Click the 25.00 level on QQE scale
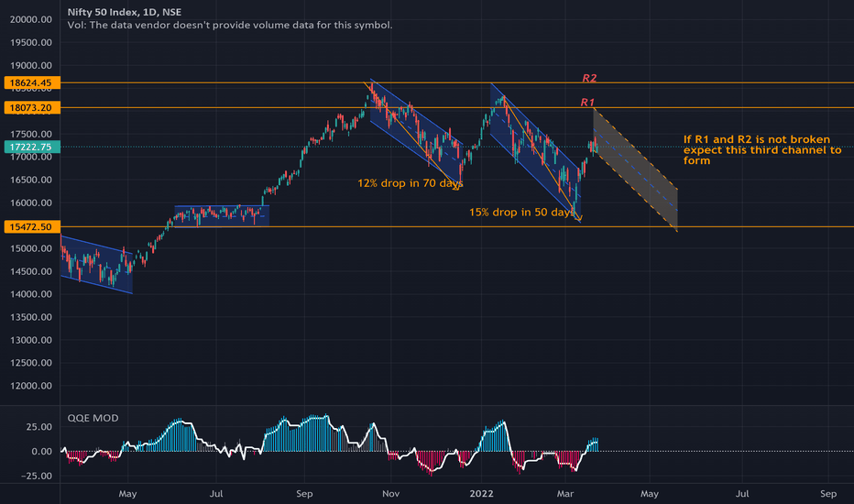Screen dimensions: 854x504 (x=39, y=427)
